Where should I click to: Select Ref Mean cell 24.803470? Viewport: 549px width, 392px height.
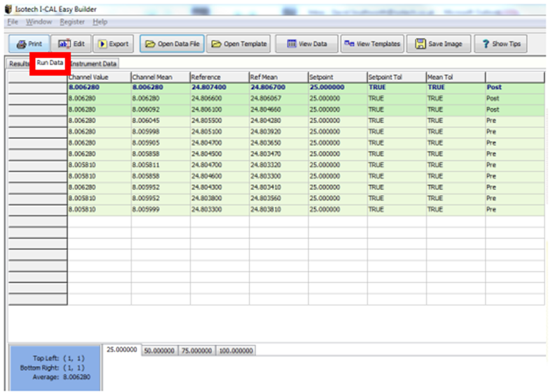point(279,154)
